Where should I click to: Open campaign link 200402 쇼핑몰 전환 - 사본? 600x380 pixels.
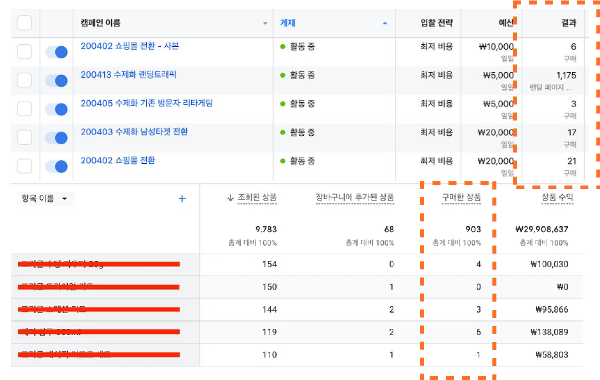click(130, 46)
